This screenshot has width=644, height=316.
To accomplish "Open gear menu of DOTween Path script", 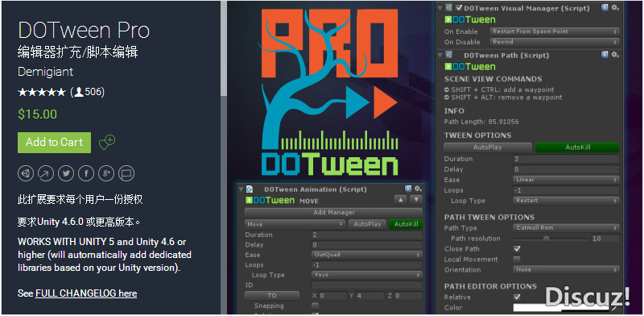I will 615,54.
